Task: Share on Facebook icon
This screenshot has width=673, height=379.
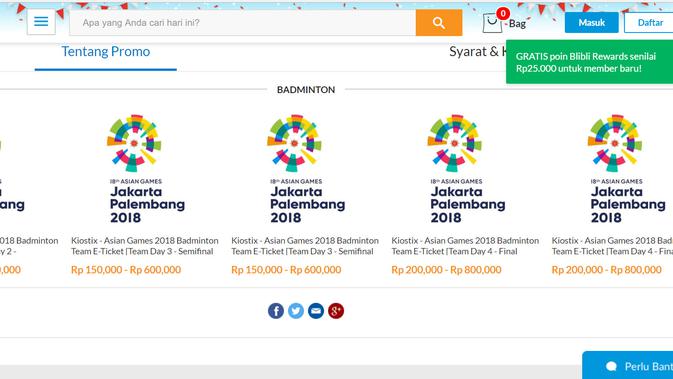Action: click(276, 311)
